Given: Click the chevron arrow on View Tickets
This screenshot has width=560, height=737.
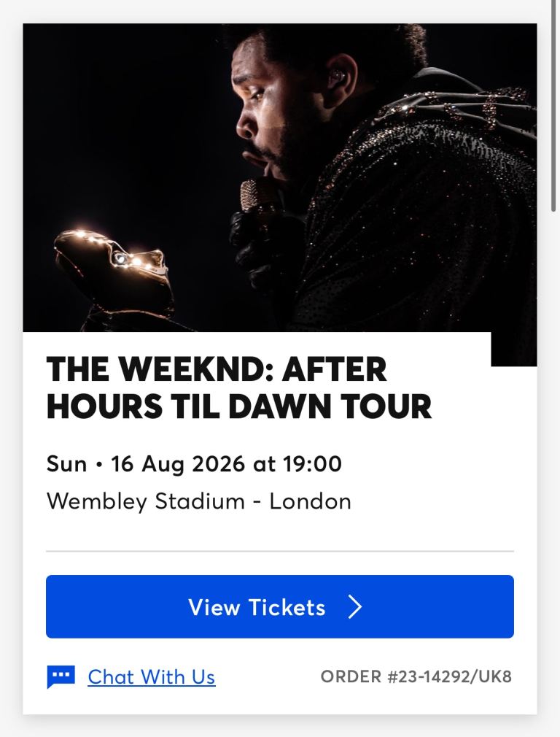Looking at the screenshot, I should (x=355, y=607).
